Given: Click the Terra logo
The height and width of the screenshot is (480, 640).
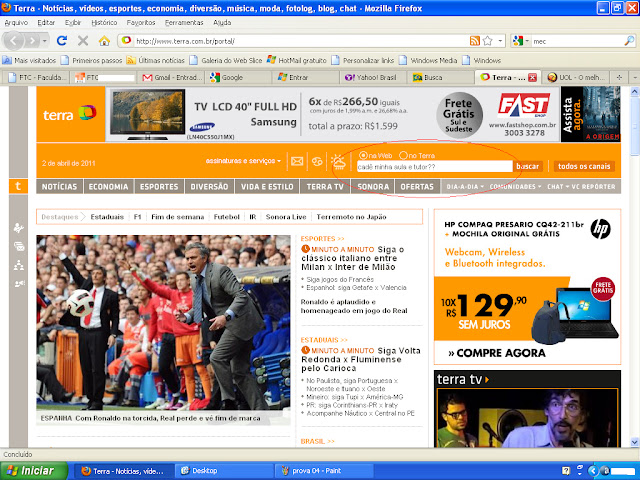Looking at the screenshot, I should point(70,114).
